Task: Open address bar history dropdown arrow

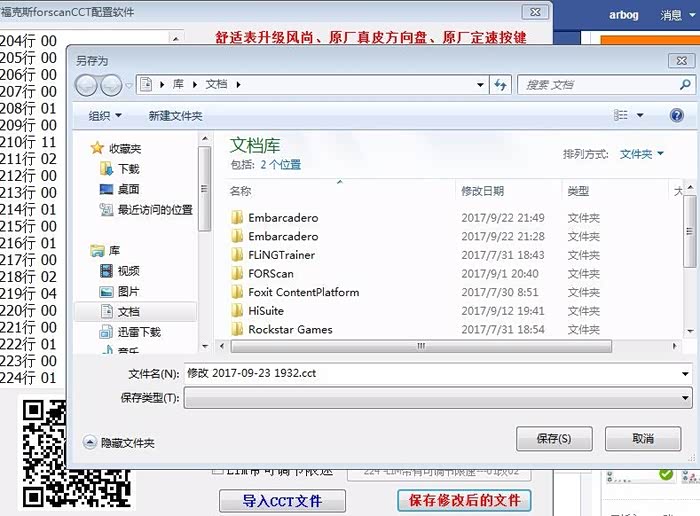Action: pyautogui.click(x=480, y=84)
